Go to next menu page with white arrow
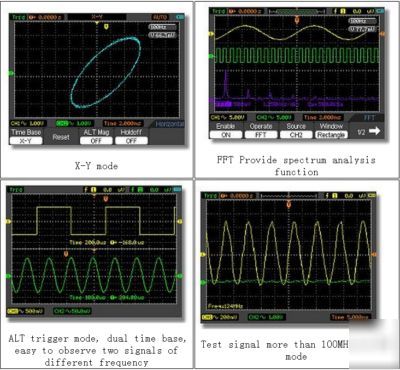 click(374, 131)
